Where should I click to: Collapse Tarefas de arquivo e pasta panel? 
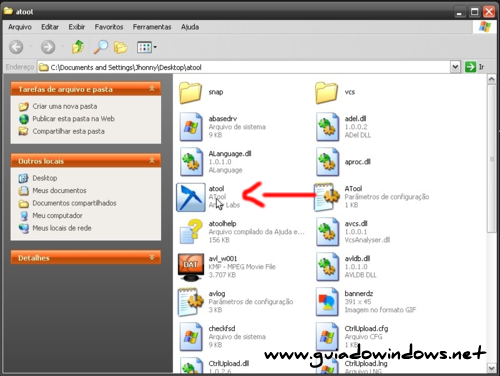pos(152,89)
